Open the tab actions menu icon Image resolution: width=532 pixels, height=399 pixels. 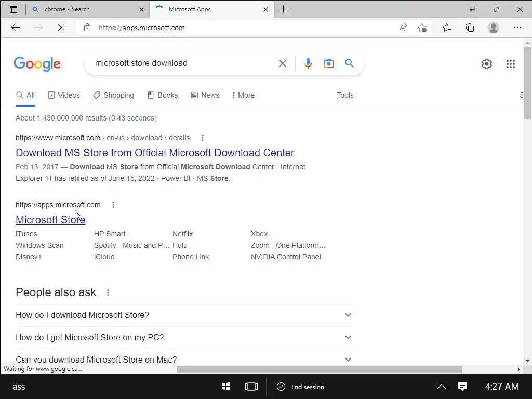pyautogui.click(x=14, y=9)
